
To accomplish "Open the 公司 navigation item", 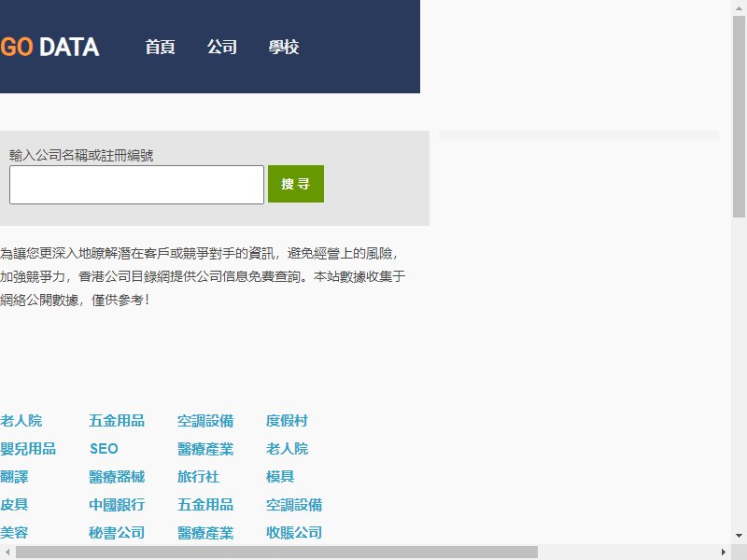I will pos(222,48).
